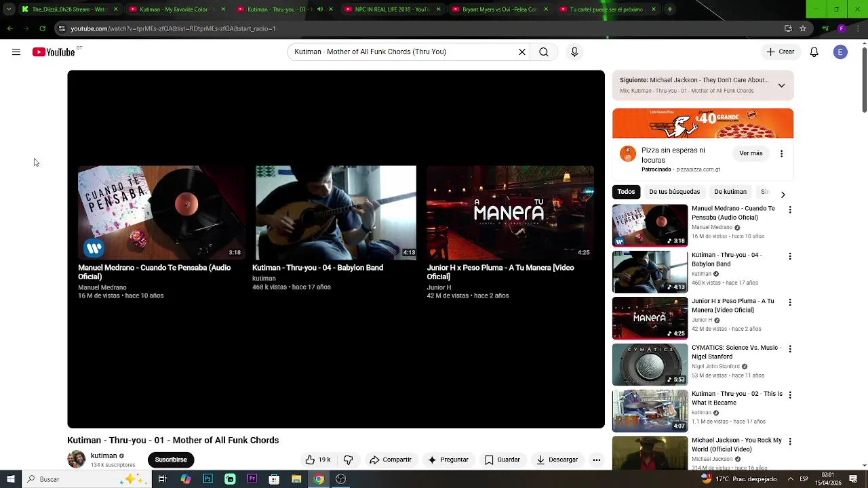Open the kutiman channel avatar

tap(76, 459)
